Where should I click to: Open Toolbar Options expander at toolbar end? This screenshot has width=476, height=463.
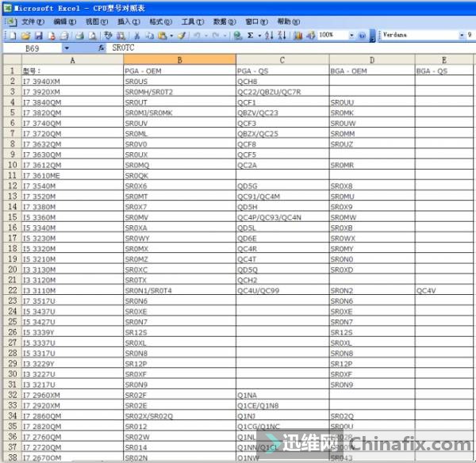[x=372, y=36]
